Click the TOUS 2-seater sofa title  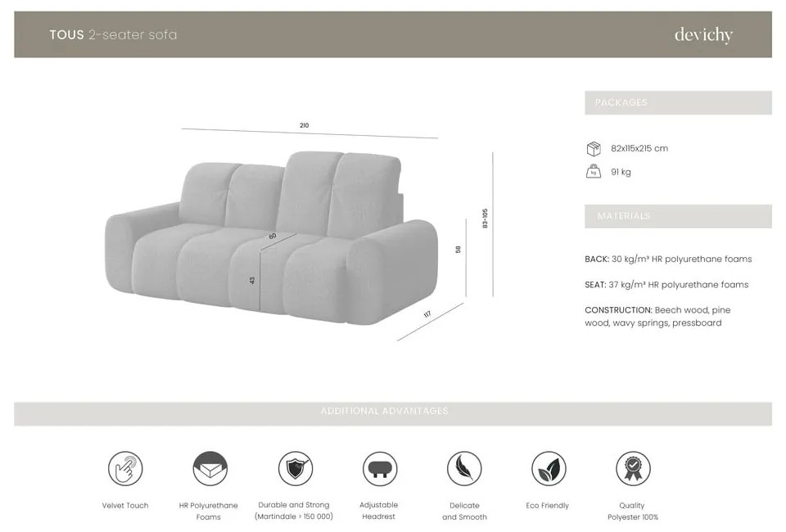tap(113, 34)
